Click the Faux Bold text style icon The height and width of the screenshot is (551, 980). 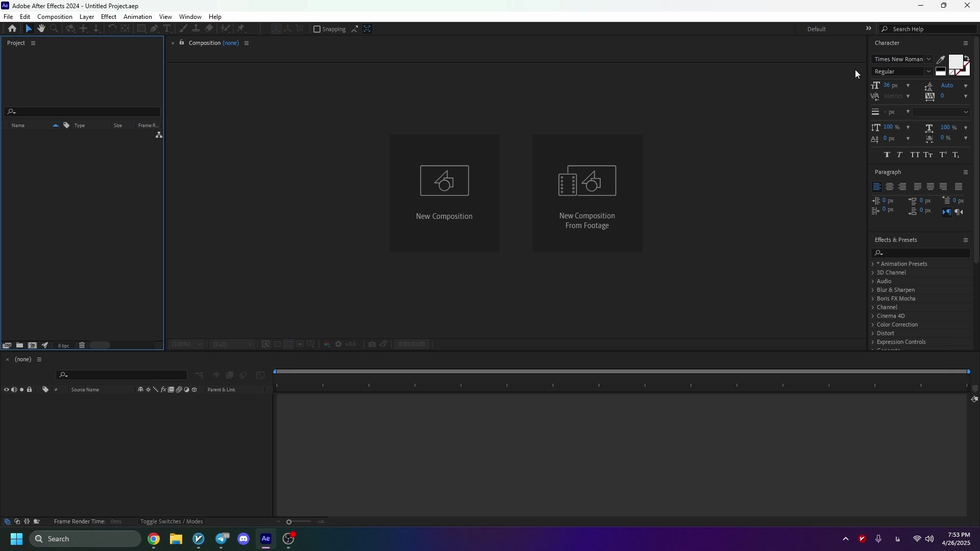click(x=887, y=155)
